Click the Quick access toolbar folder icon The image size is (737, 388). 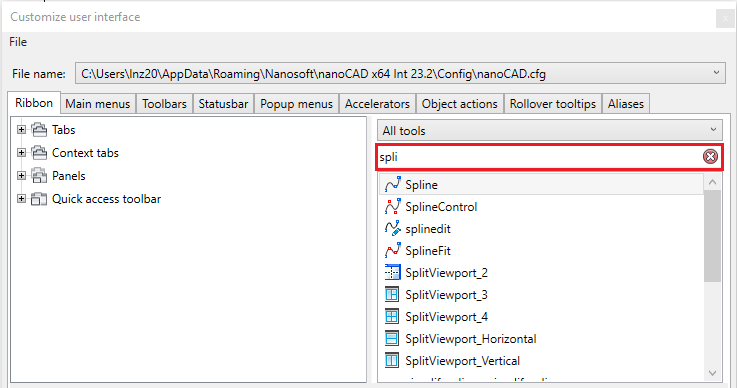[x=39, y=198]
